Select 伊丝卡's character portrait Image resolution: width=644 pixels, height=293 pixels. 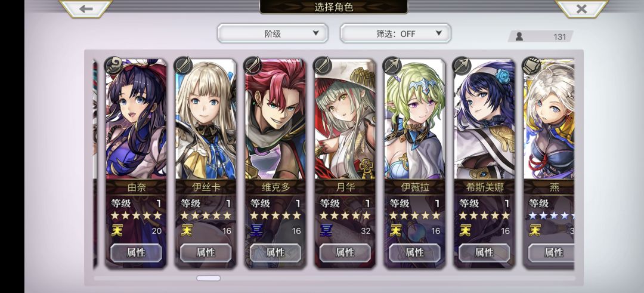point(206,119)
